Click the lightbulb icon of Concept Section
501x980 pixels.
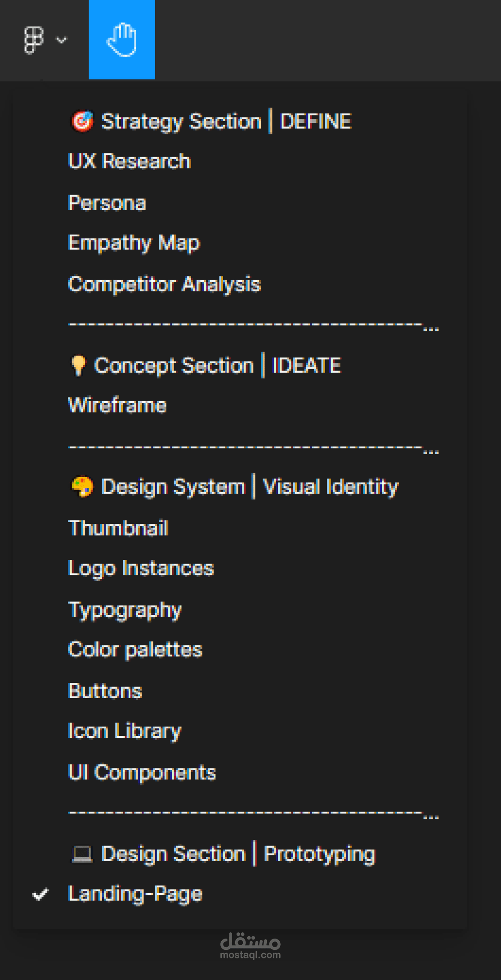pos(79,365)
